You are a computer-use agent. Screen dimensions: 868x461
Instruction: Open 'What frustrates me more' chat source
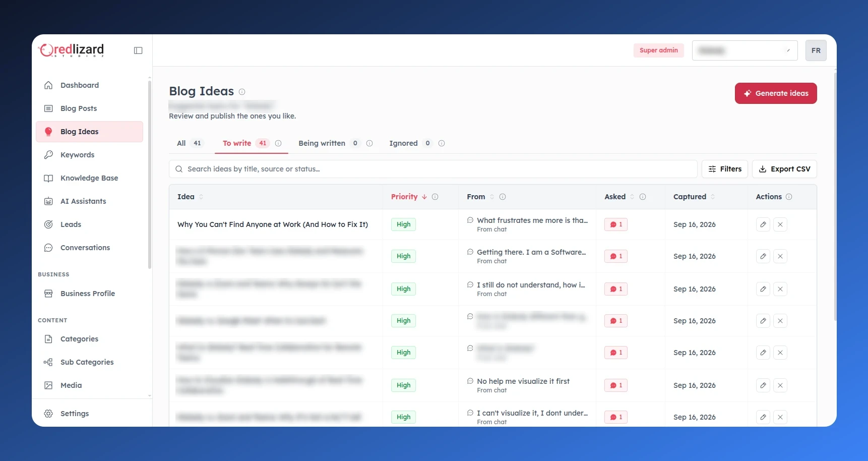coord(527,224)
